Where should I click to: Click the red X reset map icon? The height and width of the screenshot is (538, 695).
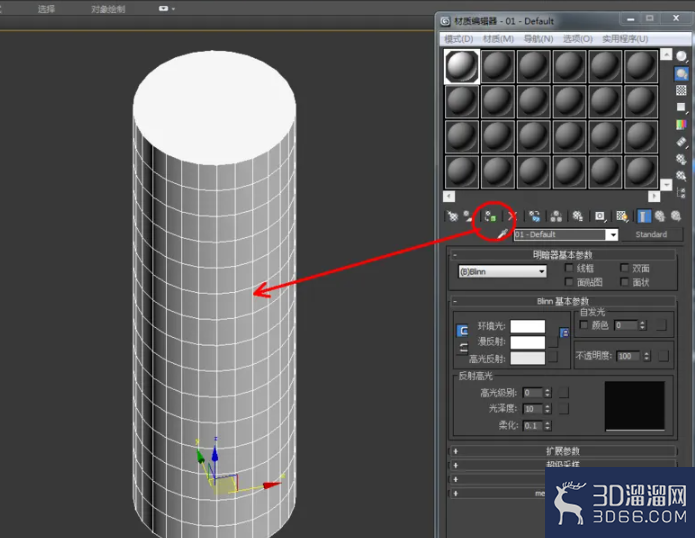pos(512,216)
